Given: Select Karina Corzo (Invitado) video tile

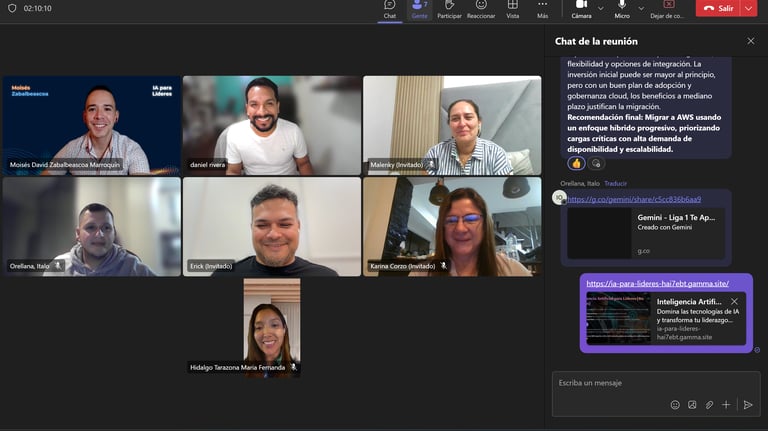Looking at the screenshot, I should coord(452,227).
